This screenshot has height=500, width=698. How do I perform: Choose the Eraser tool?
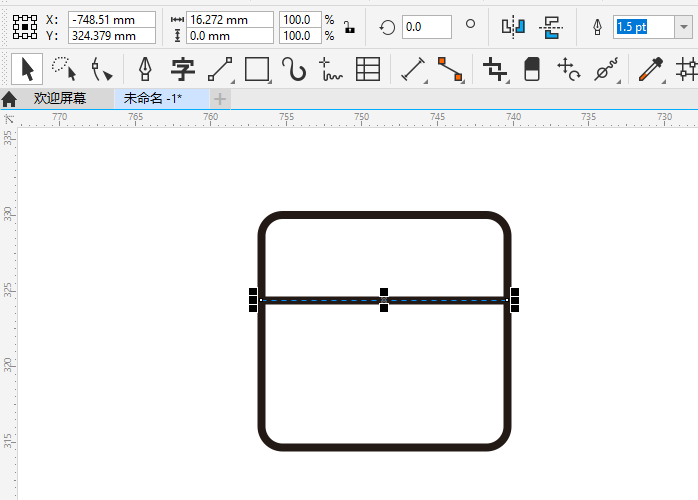[532, 69]
